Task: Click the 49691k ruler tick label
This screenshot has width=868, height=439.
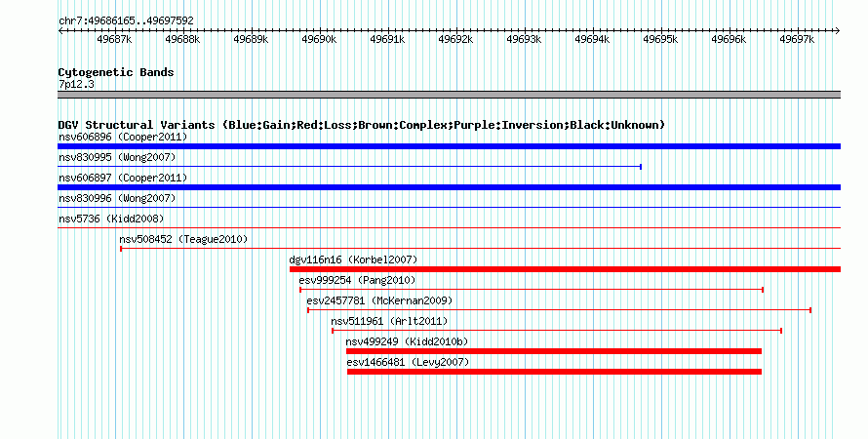Action: pos(387,39)
